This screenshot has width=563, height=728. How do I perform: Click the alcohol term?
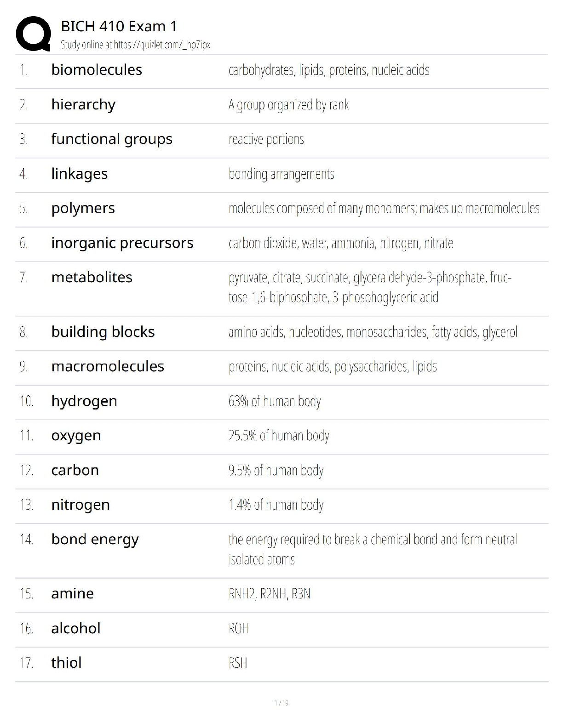coord(76,628)
